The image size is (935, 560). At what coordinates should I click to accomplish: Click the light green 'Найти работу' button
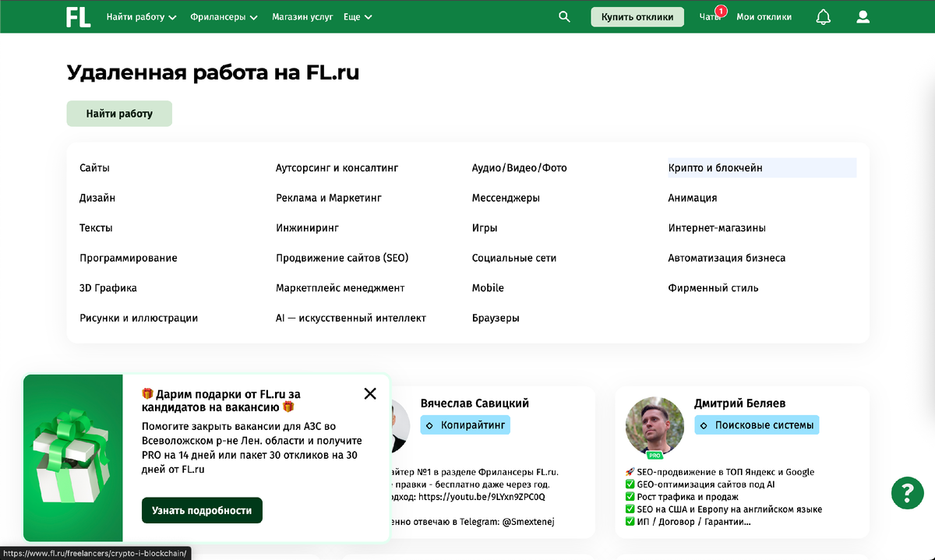(119, 114)
